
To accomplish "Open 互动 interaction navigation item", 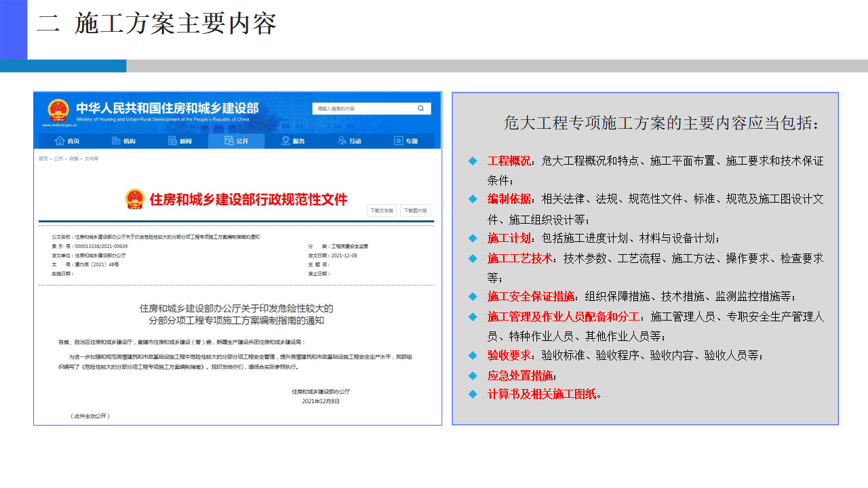I will [349, 141].
